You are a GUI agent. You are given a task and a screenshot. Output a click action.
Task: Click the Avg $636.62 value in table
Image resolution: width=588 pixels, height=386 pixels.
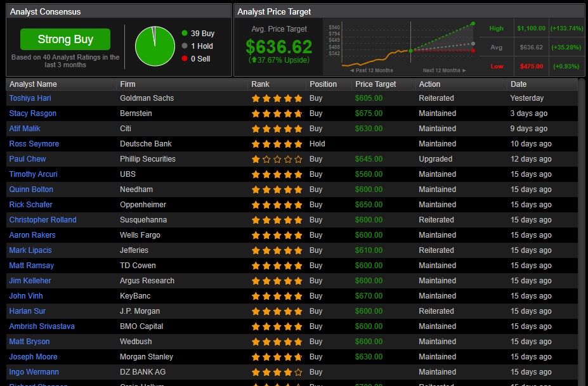[x=532, y=47]
